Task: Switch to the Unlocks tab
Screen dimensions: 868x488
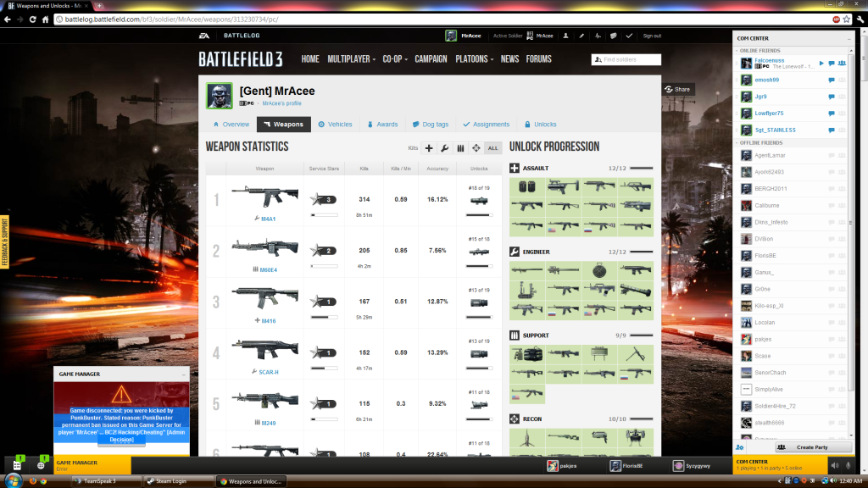Action: (x=540, y=125)
